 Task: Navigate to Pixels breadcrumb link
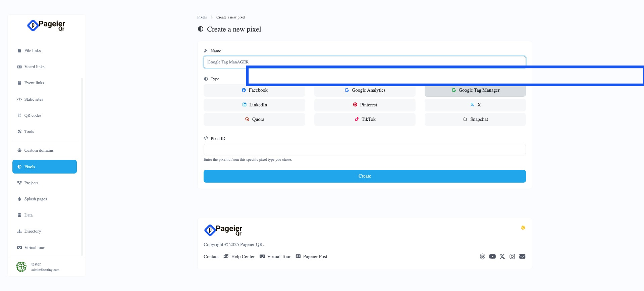202,17
